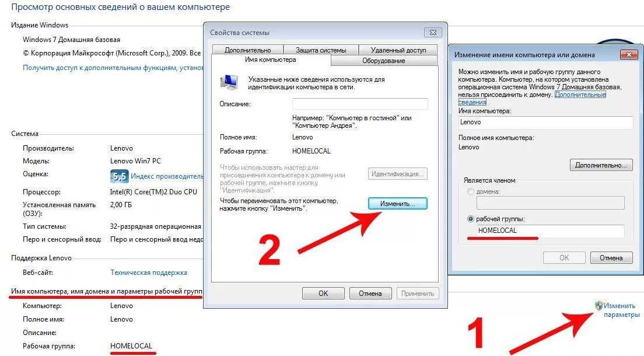This screenshot has height=356, width=644.
Task: Open the Индекс производительности link
Action: 167,176
